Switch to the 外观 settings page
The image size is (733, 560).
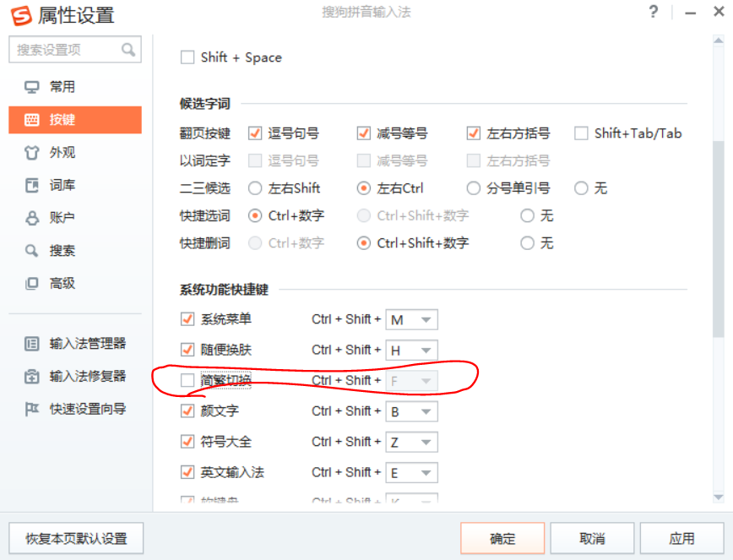pyautogui.click(x=75, y=152)
